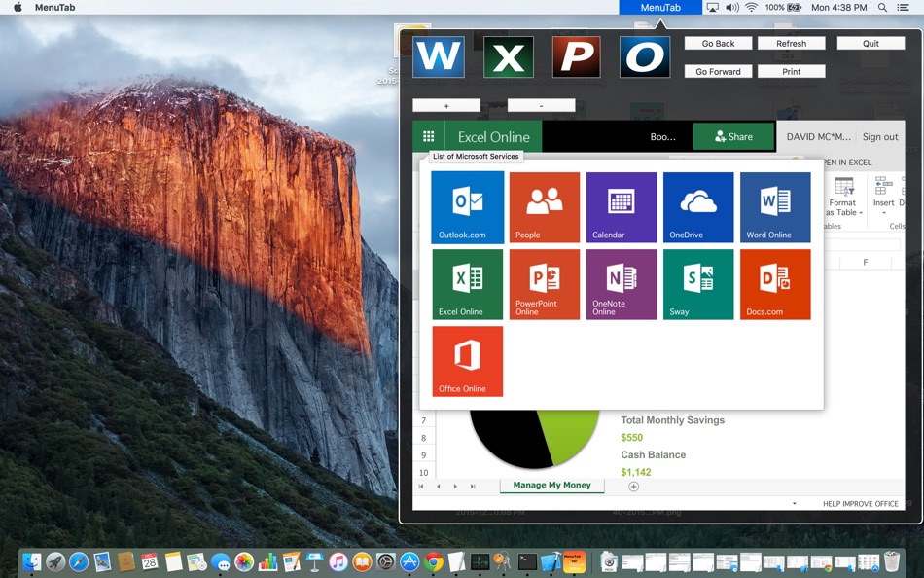Viewport: 924px width, 578px height.
Task: Zoom out with the - button
Action: (x=541, y=105)
